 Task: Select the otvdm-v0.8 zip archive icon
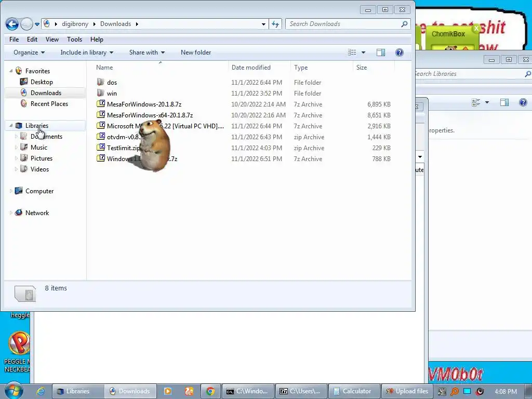coord(100,137)
